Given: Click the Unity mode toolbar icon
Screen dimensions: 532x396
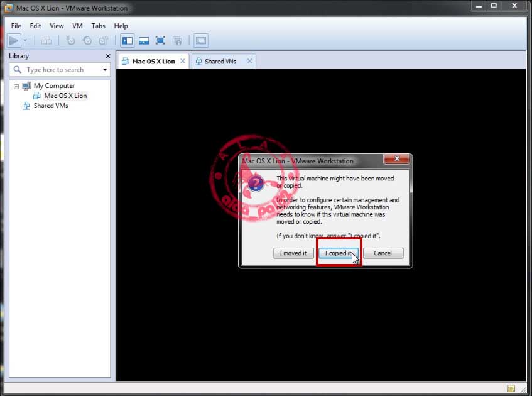Looking at the screenshot, I should (177, 41).
